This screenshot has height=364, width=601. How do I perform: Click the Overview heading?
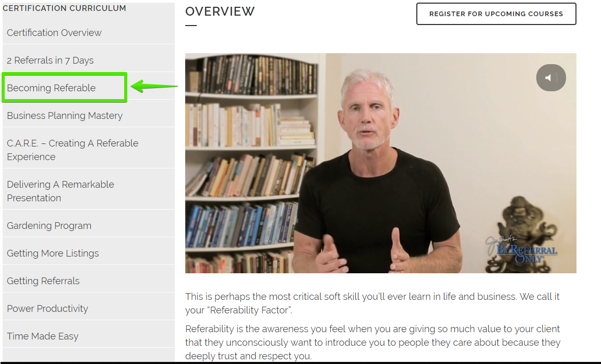coord(220,11)
